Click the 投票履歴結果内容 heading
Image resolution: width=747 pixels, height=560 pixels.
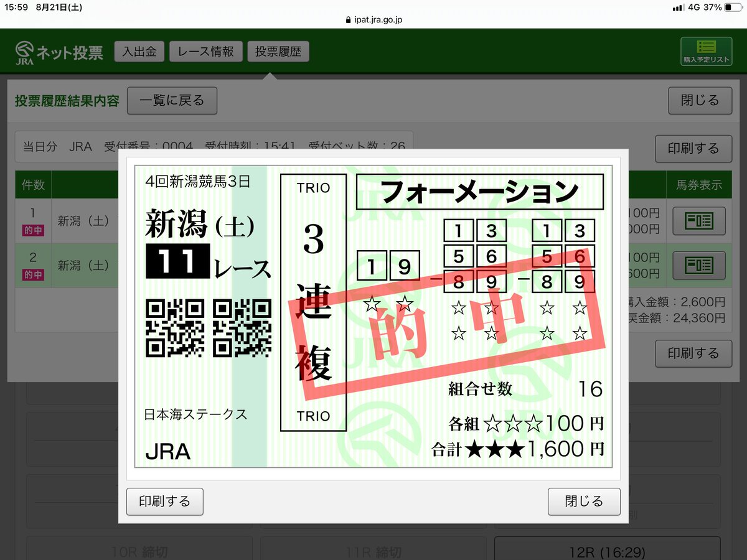(67, 101)
